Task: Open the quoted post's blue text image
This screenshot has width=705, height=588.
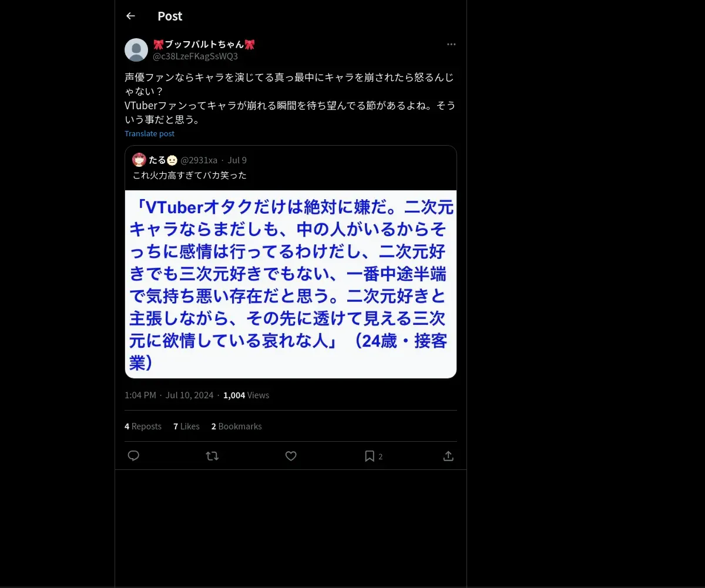Action: tap(291, 284)
